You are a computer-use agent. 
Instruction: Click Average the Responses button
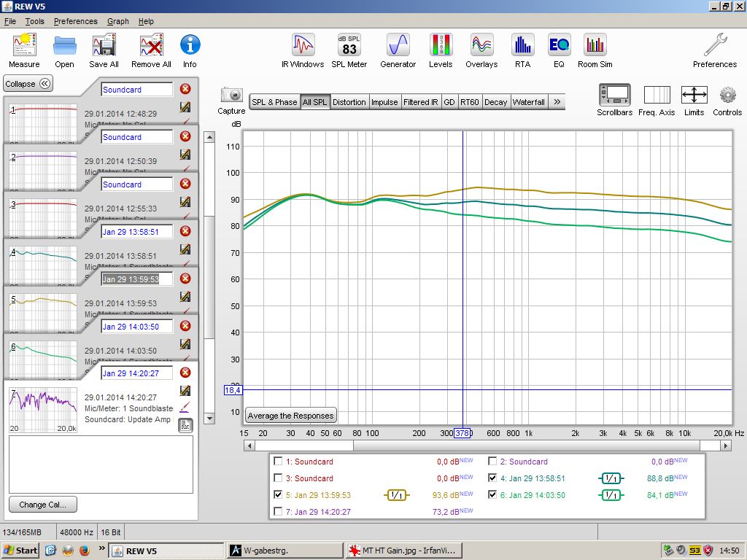[290, 416]
